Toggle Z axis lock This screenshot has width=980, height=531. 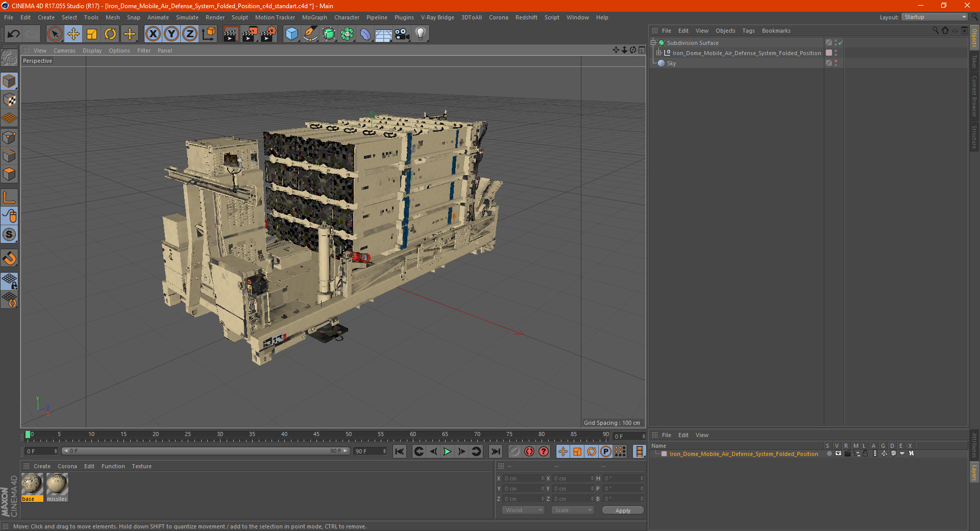[x=190, y=34]
